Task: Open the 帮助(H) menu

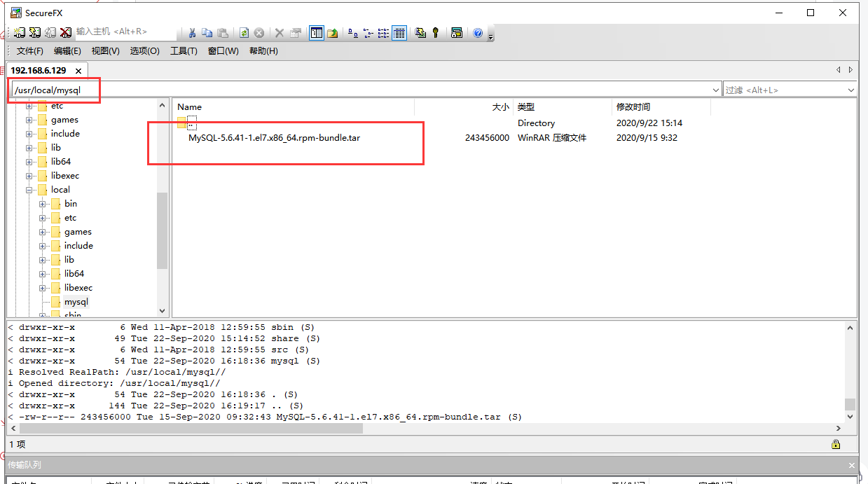Action: point(263,51)
